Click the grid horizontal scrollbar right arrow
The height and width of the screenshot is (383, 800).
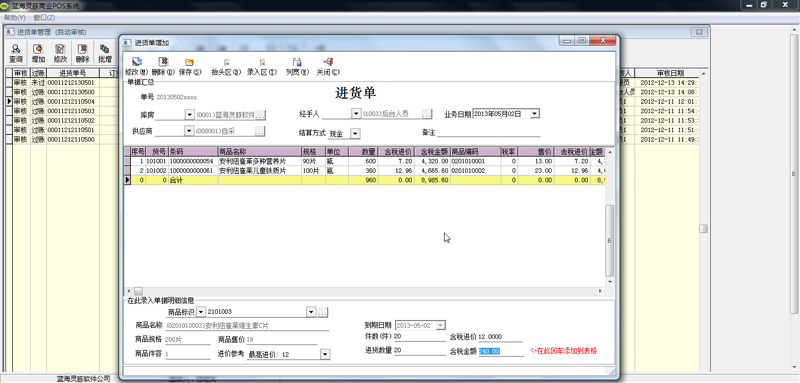coord(601,291)
